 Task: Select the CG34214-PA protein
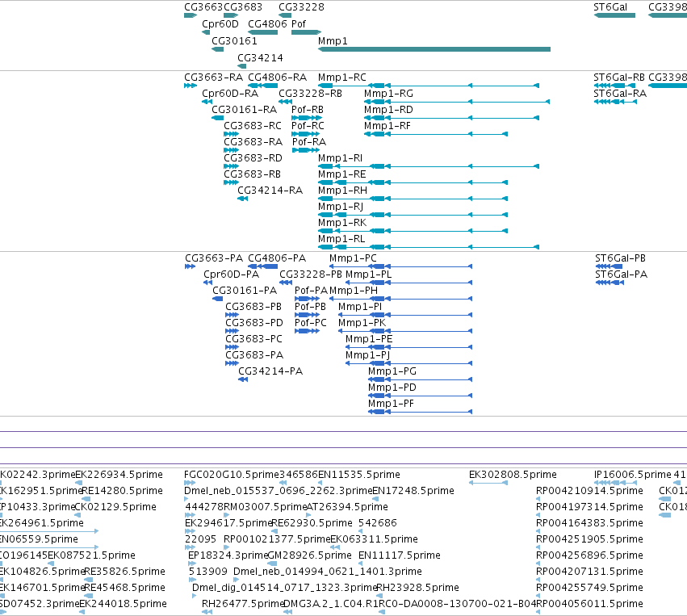pos(243,379)
